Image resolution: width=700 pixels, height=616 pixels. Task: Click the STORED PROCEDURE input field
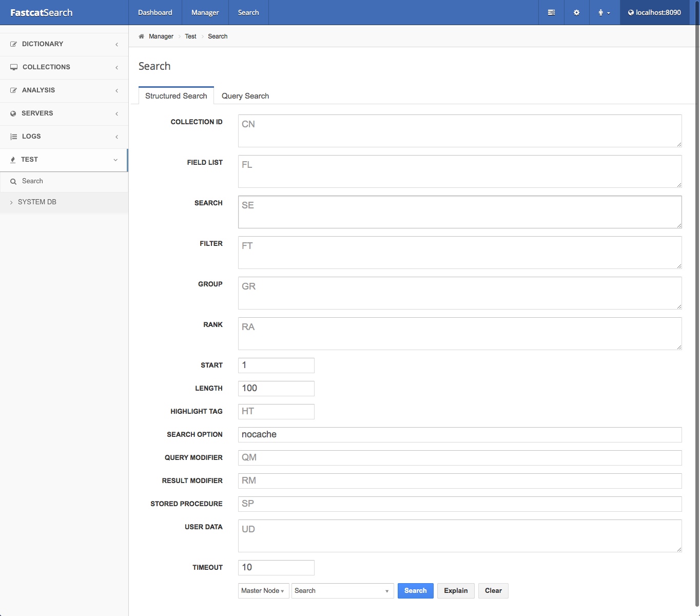(x=460, y=504)
